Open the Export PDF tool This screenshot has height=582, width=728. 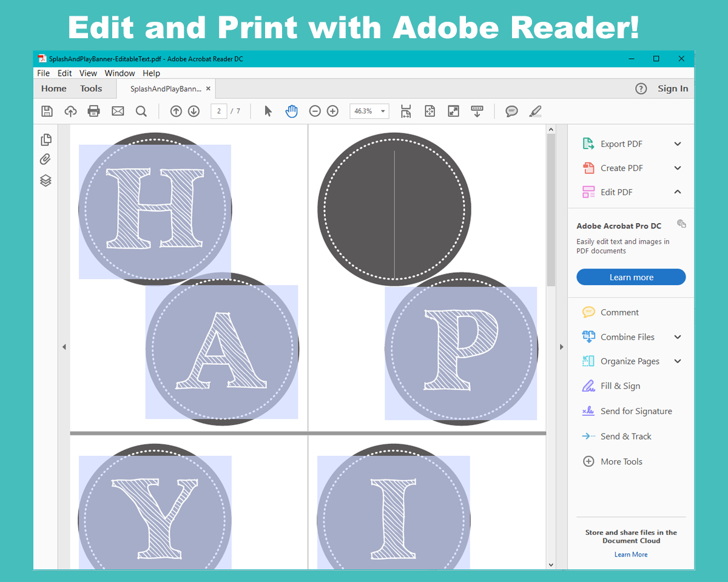coord(621,144)
